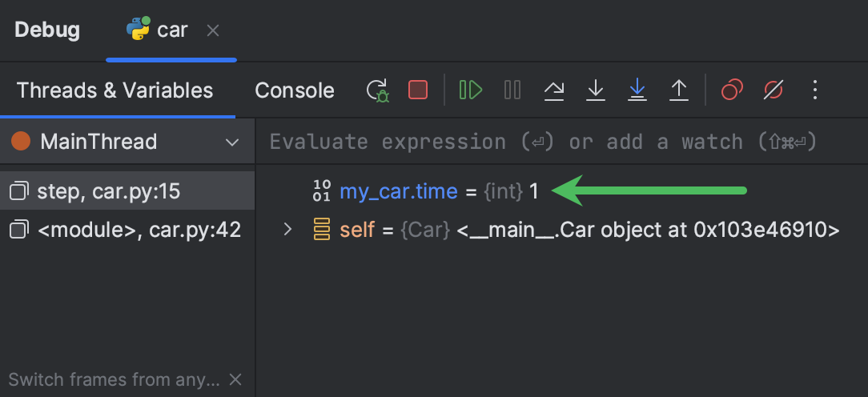Step over the current line
Image resolution: width=868 pixels, height=397 pixels.
coord(554,90)
